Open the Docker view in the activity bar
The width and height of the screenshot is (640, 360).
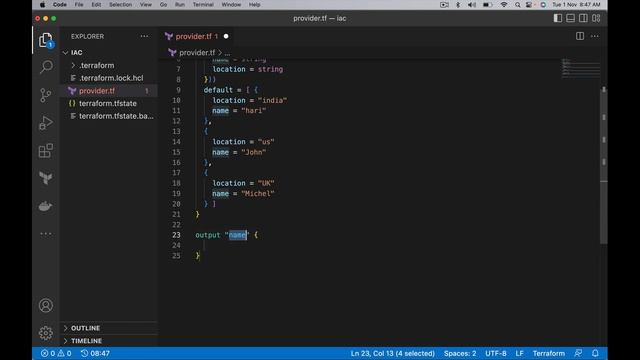pos(46,206)
